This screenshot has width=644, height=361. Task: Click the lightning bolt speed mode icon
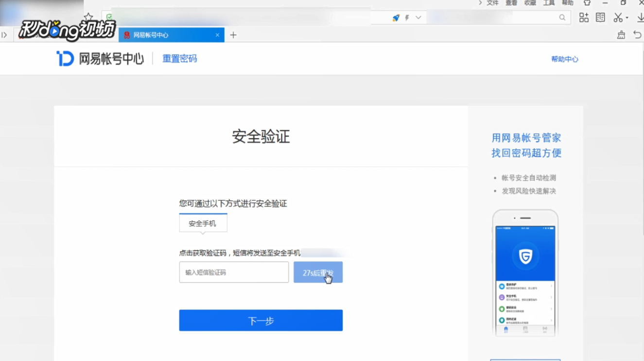tap(407, 17)
